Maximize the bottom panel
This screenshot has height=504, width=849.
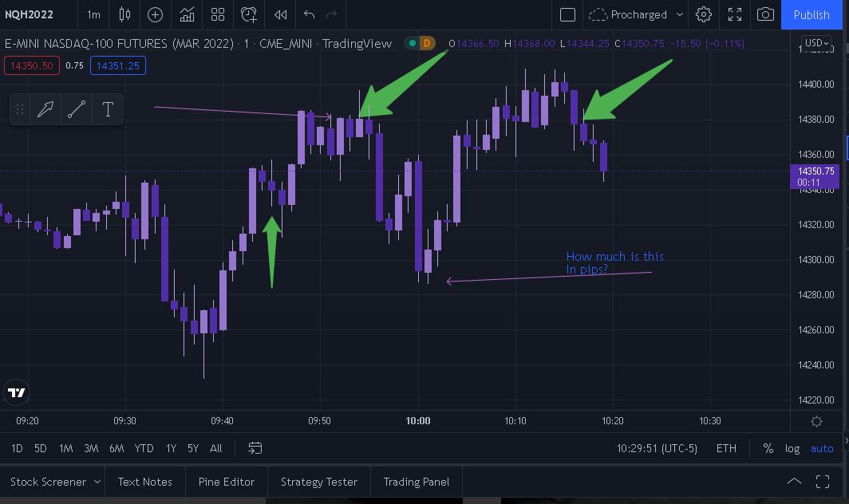pyautogui.click(x=823, y=481)
